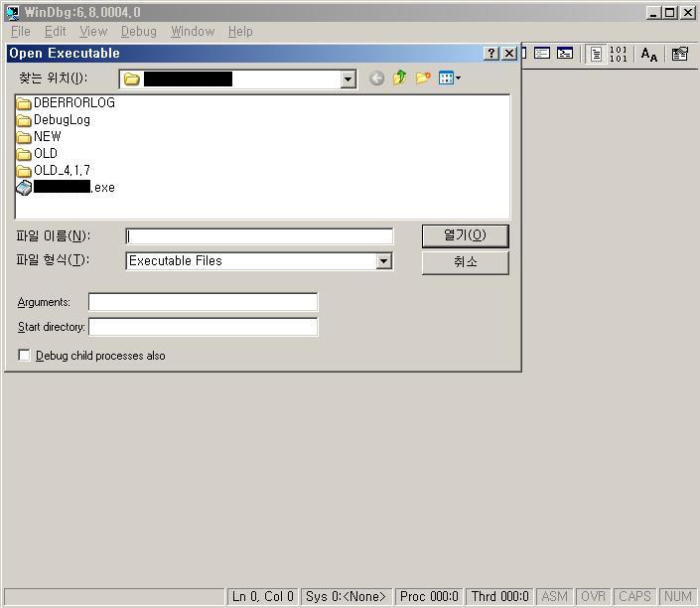Click the 취소 cancel button
700x608 pixels.
[466, 262]
